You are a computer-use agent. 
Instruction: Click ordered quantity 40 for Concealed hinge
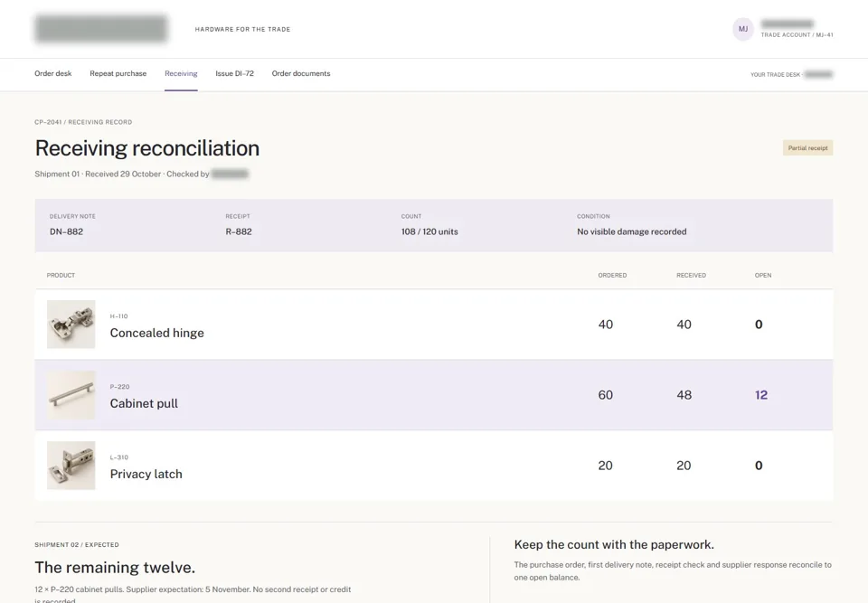coord(606,325)
